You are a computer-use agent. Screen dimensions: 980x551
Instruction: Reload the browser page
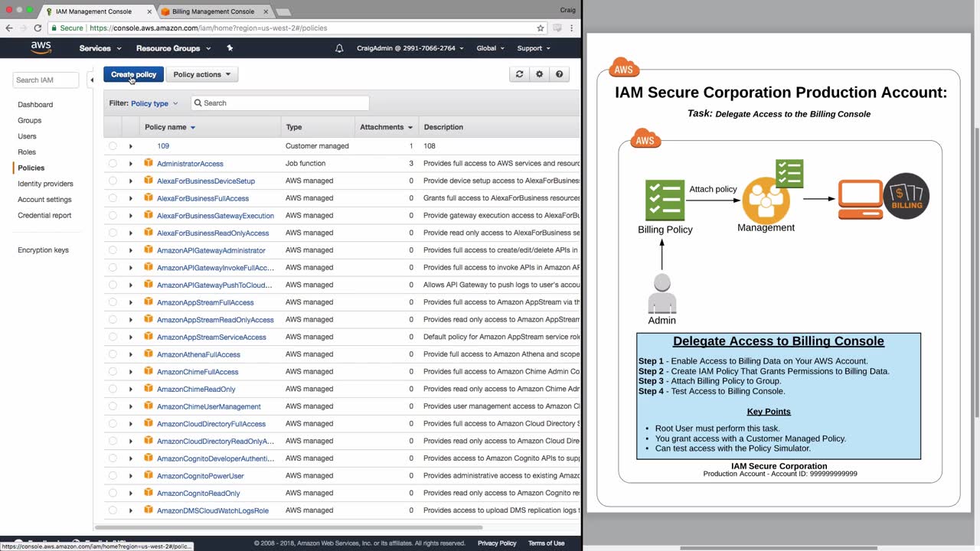pos(38,28)
